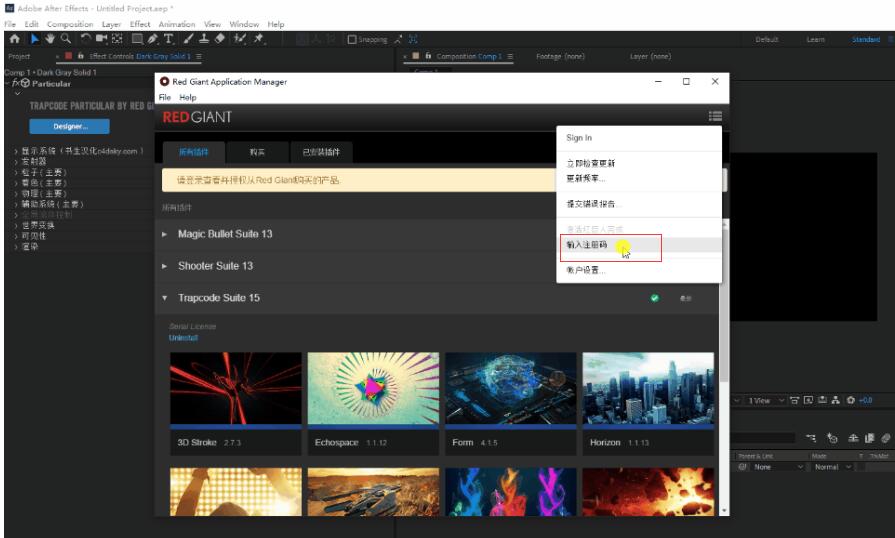Image resolution: width=895 pixels, height=538 pixels.
Task: Select the Type tool
Action: click(x=168, y=39)
